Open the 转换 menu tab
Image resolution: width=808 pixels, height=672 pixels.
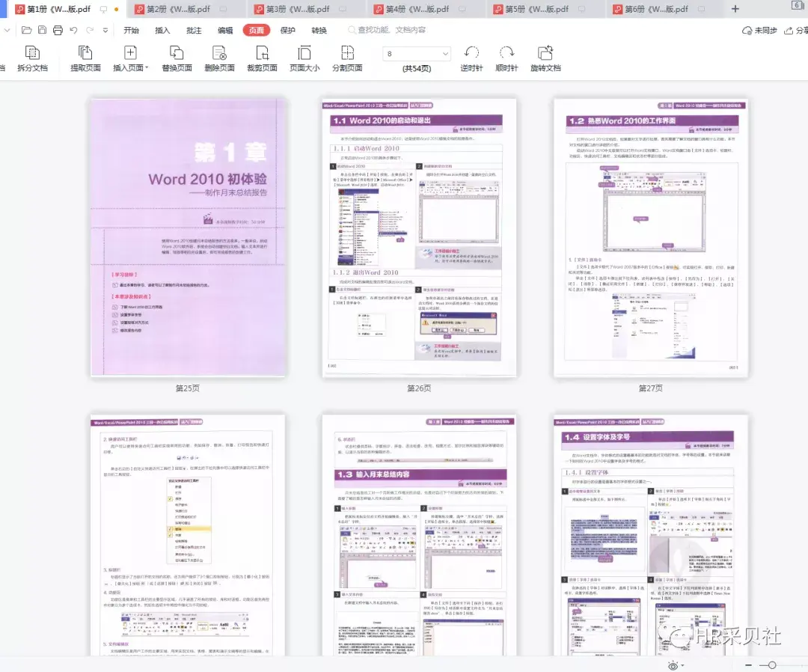pos(319,31)
